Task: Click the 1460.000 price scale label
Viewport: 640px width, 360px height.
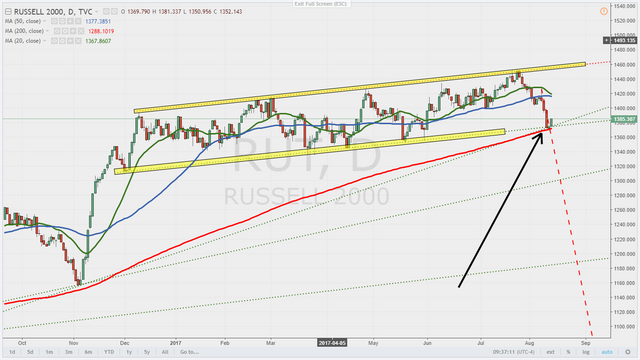Action: coord(624,64)
